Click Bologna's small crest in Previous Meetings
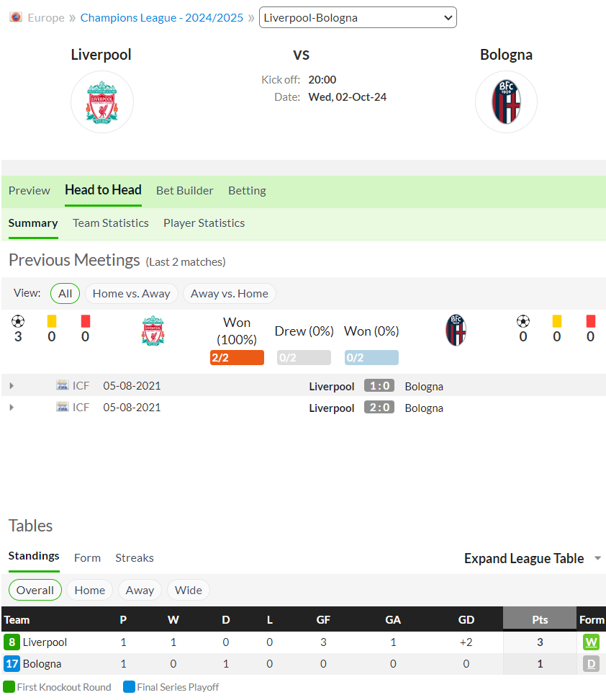Screen dimensions: 606x700 click(x=456, y=331)
